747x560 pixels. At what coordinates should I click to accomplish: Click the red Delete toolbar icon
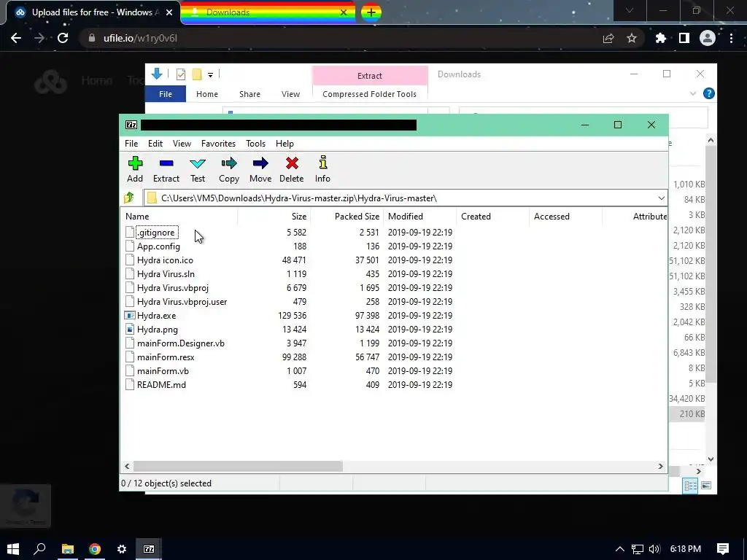pyautogui.click(x=292, y=164)
